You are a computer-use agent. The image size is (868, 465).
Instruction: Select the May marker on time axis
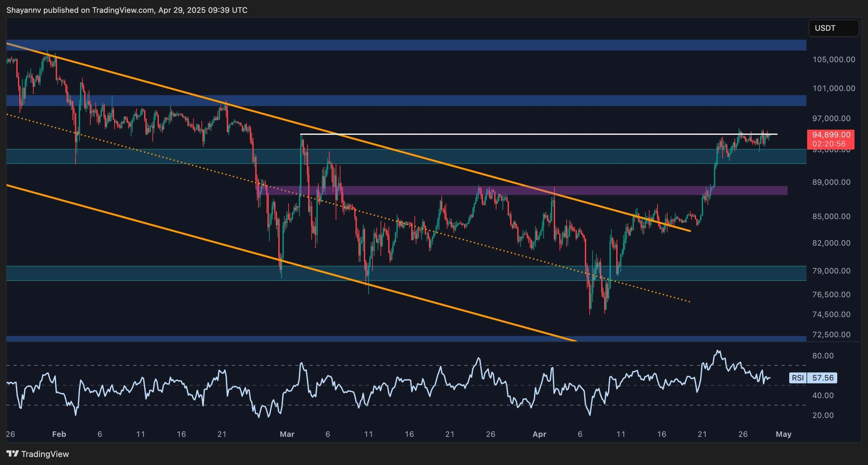[783, 434]
